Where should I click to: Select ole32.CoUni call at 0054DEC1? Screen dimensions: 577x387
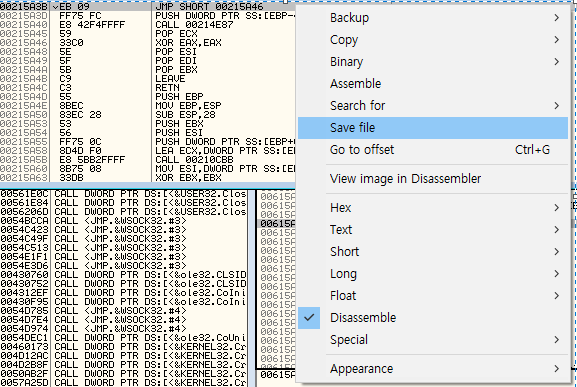123,338
